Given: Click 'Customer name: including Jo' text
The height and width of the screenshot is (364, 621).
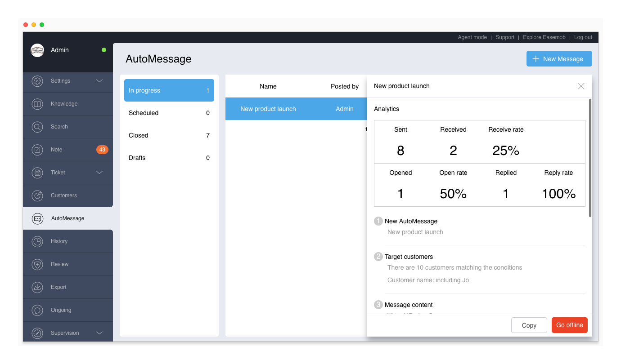Looking at the screenshot, I should [x=428, y=280].
